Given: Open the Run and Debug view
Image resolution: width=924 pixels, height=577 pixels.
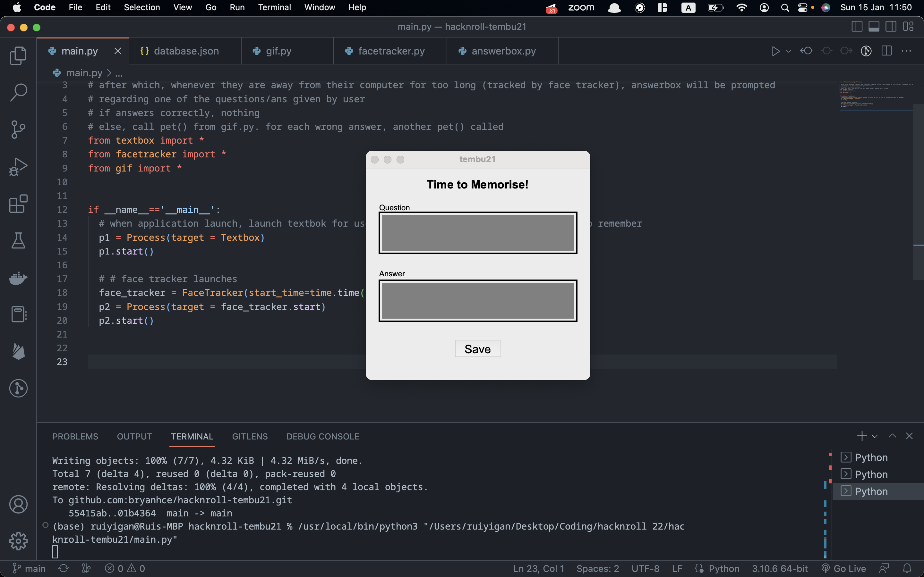Looking at the screenshot, I should click(x=18, y=166).
